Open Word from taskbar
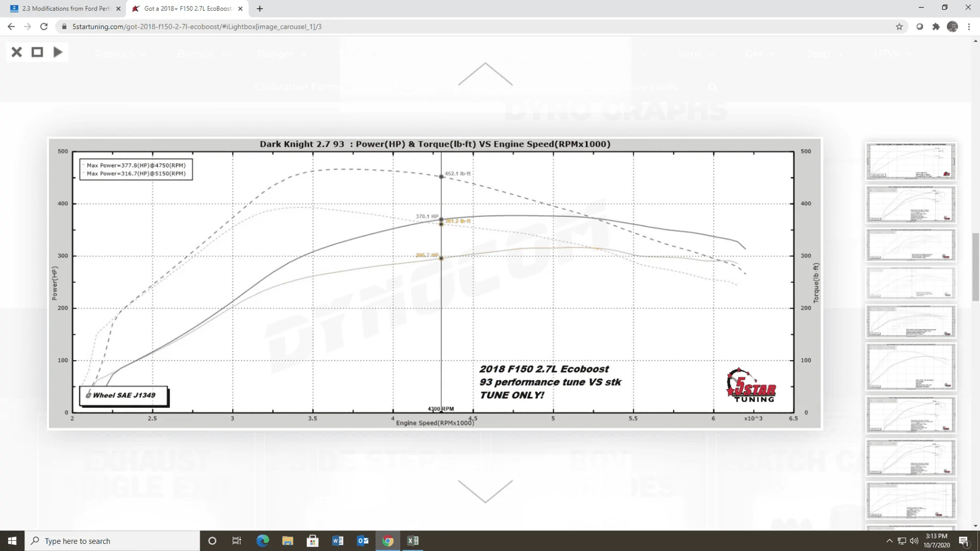980x551 pixels. click(338, 541)
